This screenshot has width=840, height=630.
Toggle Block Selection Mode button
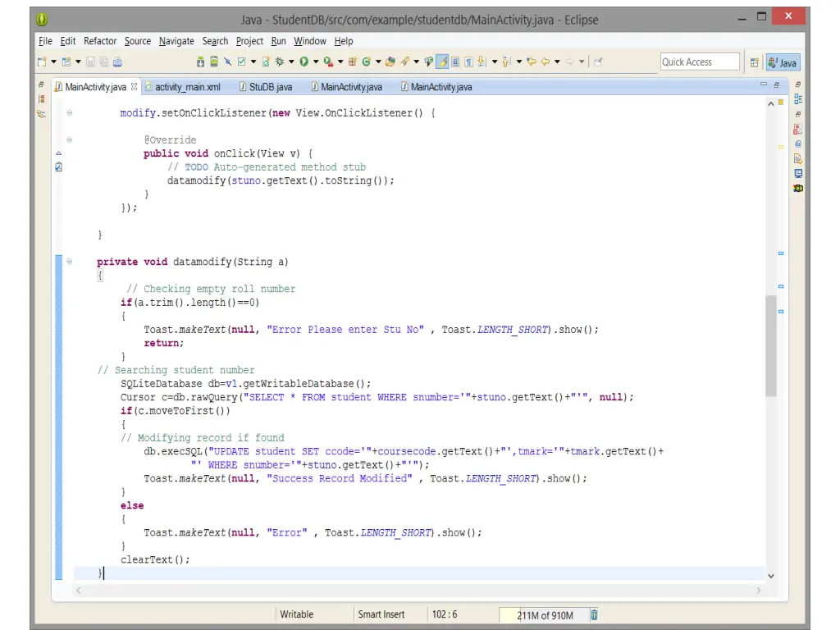[x=455, y=62]
